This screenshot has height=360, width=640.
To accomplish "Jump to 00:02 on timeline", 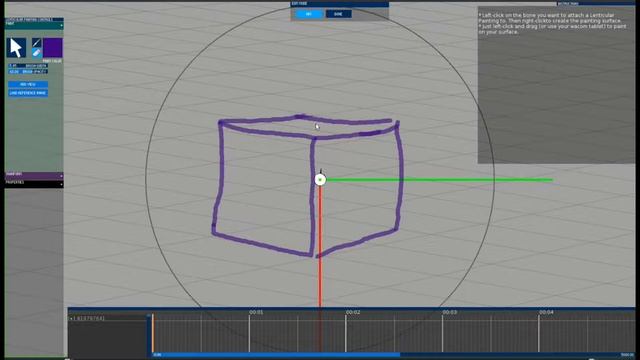I will 353,312.
